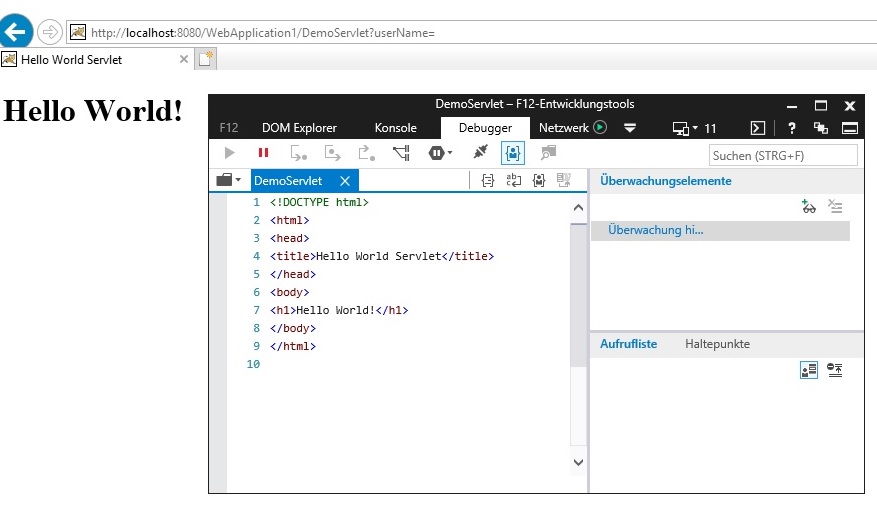Toggle the Just My Code debugging button
The image size is (877, 510).
[512, 153]
